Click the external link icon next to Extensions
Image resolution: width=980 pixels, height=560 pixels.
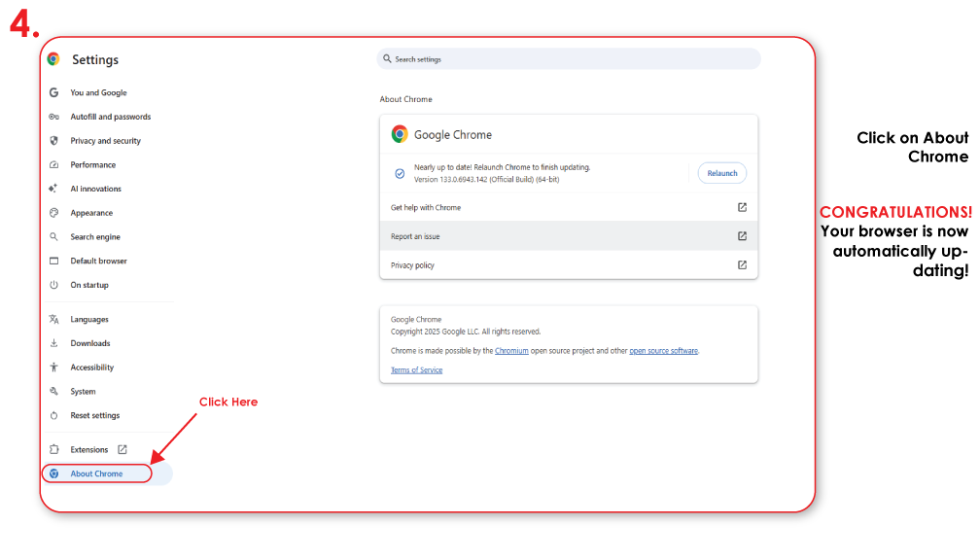(122, 449)
